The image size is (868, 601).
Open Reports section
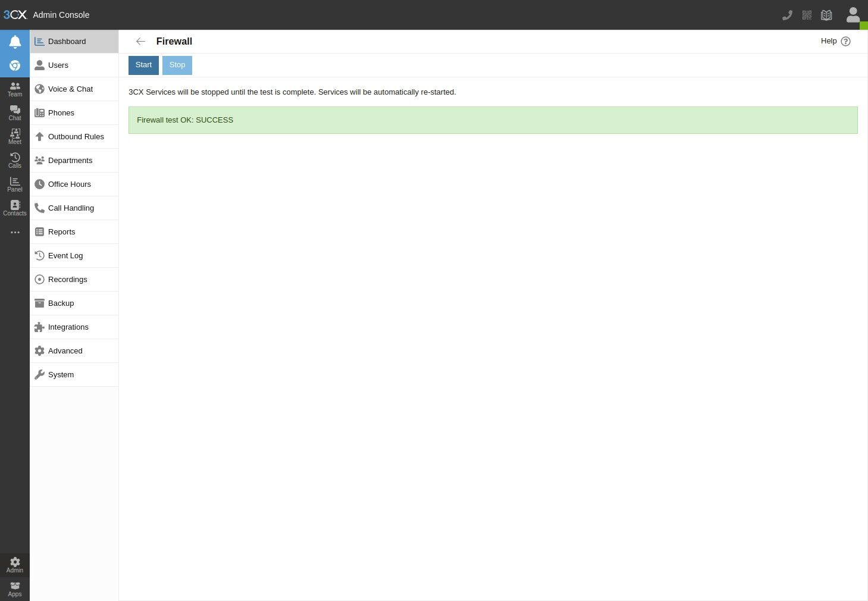74,232
